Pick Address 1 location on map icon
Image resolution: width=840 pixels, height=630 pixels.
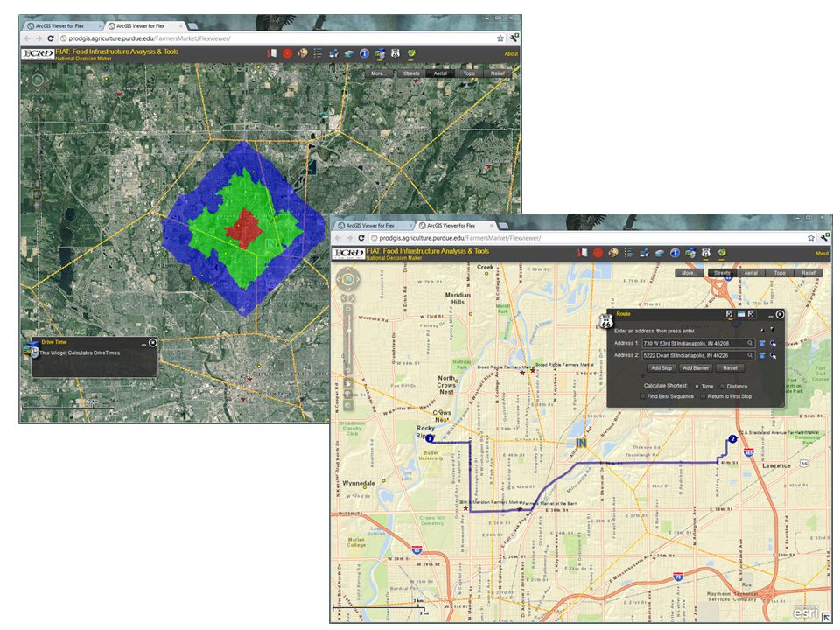pyautogui.click(x=773, y=343)
